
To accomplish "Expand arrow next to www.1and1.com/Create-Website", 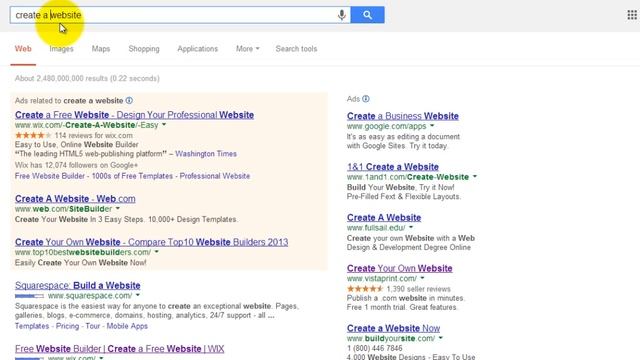I will coord(475,177).
